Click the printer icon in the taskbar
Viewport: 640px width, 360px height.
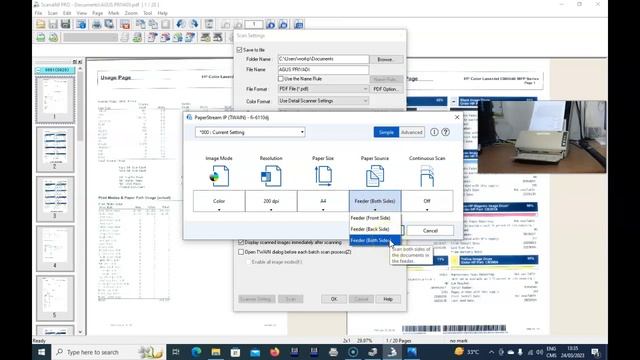click(x=333, y=352)
